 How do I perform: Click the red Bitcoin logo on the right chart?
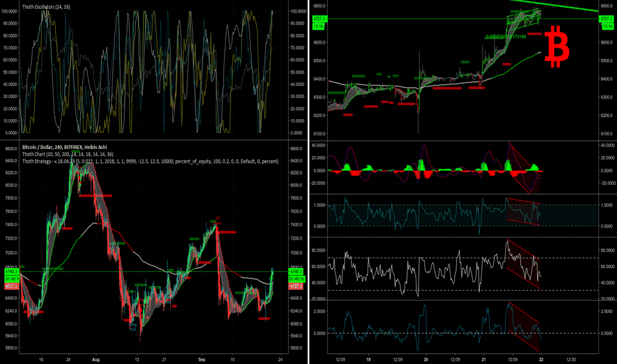tap(557, 46)
